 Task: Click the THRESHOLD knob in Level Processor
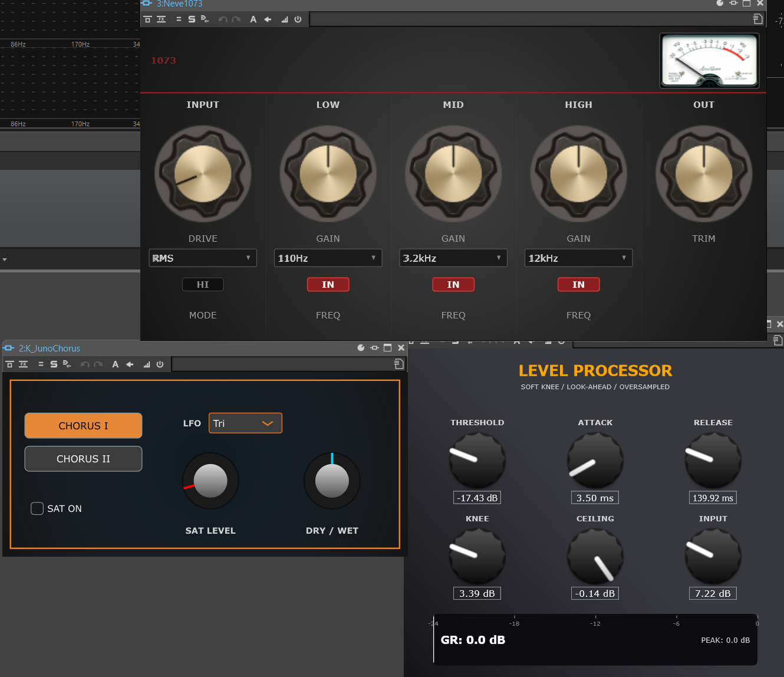click(477, 460)
